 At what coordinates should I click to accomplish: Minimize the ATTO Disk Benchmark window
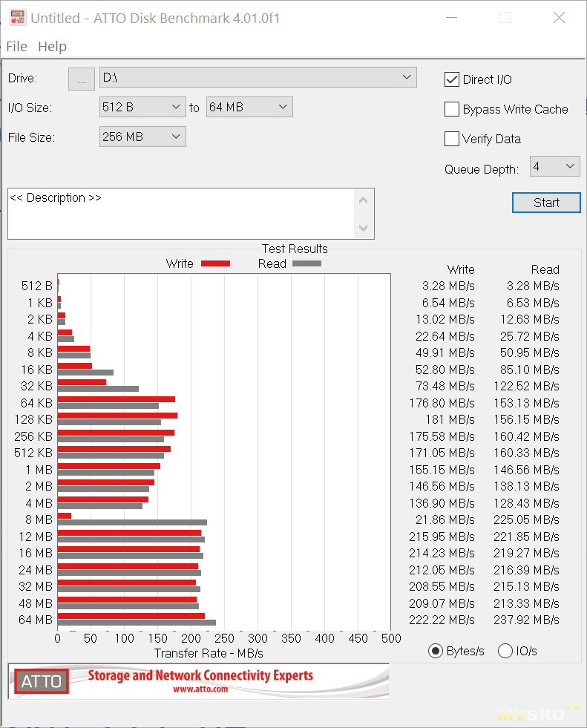[451, 18]
